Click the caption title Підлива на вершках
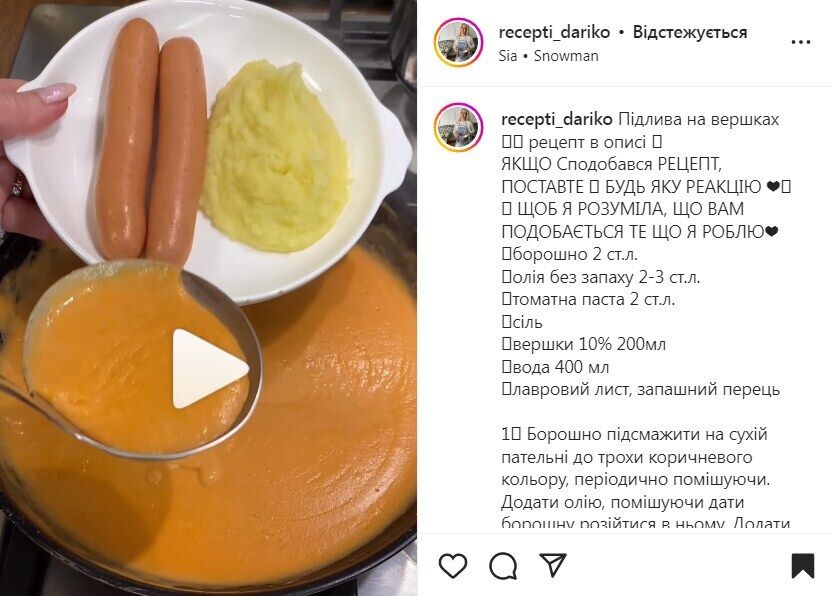 [x=698, y=119]
